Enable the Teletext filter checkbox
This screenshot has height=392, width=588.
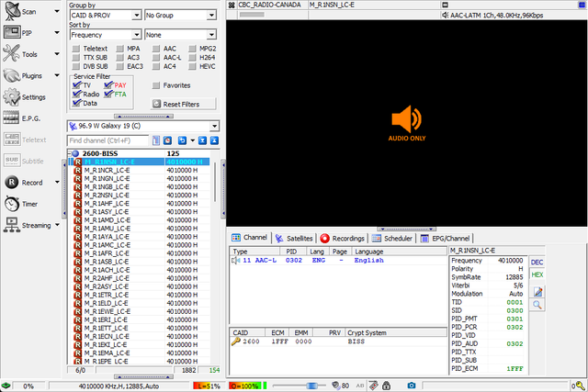coord(76,49)
